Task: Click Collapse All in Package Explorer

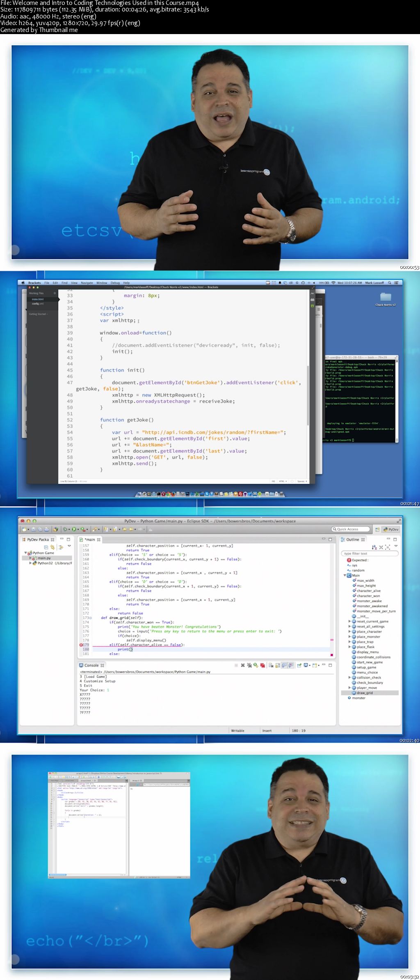Action: (x=46, y=547)
